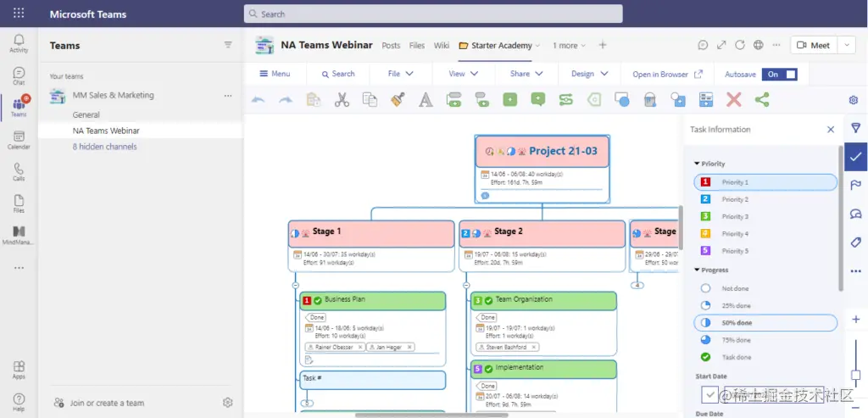Click the green Relationship line icon
Image resolution: width=868 pixels, height=418 pixels.
tap(565, 100)
